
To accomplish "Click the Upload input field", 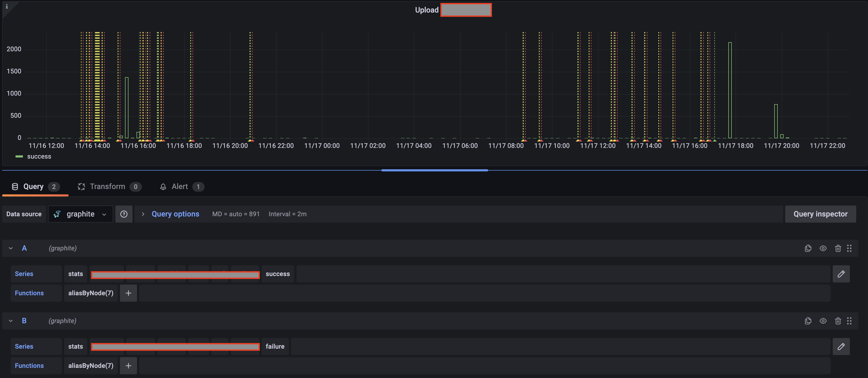I will coord(466,10).
